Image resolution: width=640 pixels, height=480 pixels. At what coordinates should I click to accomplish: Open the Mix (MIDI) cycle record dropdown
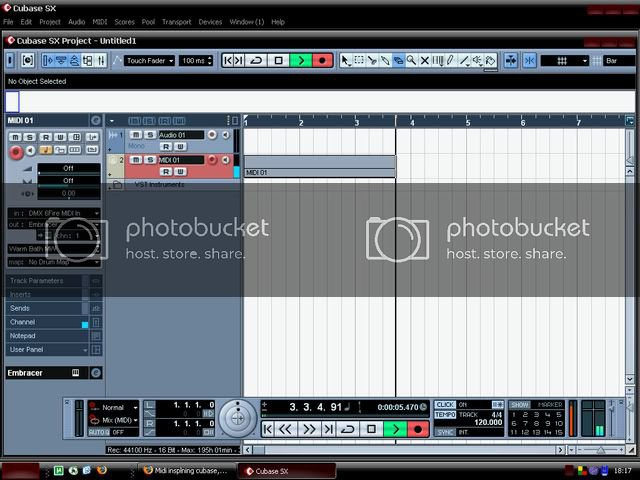[114, 420]
